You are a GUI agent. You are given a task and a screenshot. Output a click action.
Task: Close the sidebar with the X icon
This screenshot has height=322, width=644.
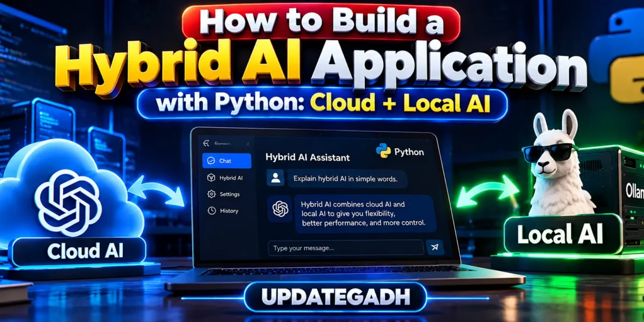click(247, 144)
